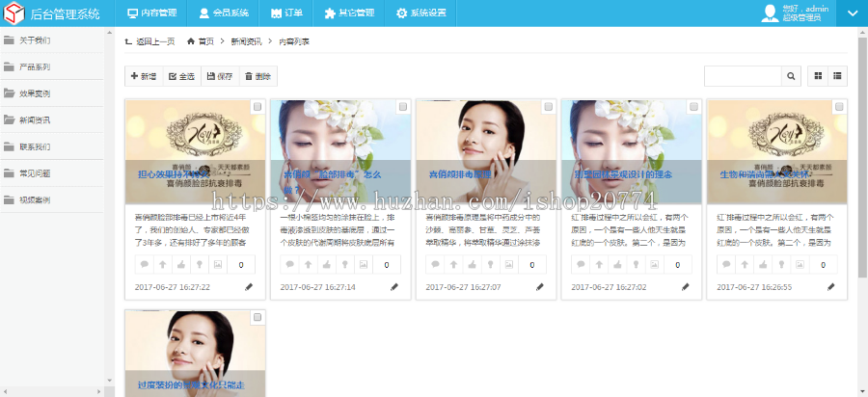
Task: Click the 新闻资讯 breadcrumb link
Action: tap(246, 41)
